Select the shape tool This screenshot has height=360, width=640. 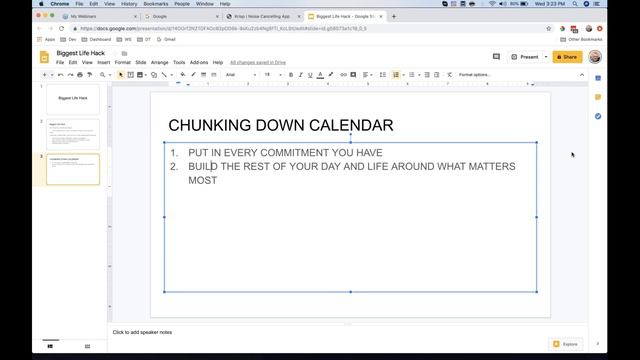(x=154, y=75)
